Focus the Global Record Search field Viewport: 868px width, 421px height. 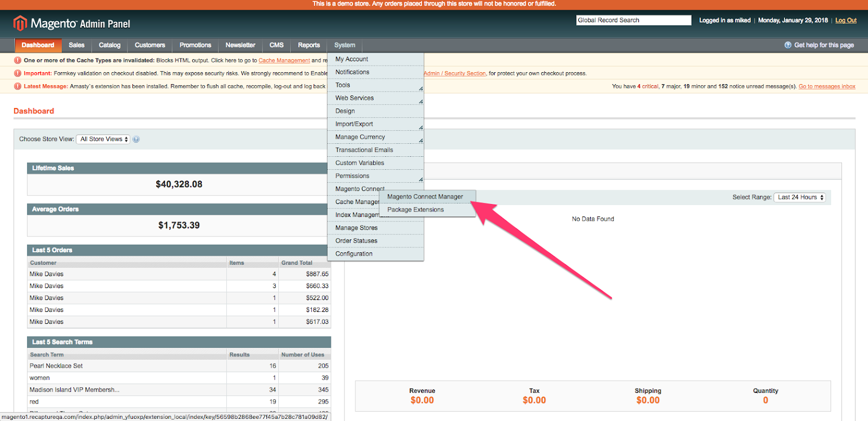click(x=634, y=21)
